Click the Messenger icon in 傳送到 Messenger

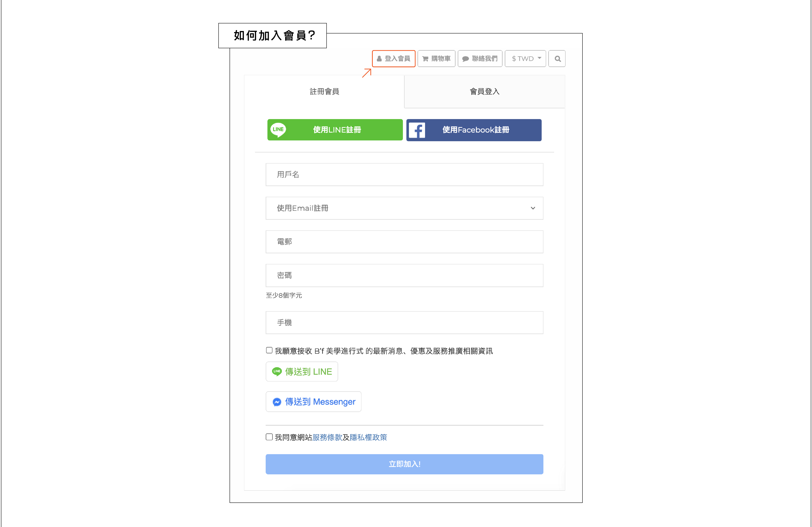click(277, 402)
